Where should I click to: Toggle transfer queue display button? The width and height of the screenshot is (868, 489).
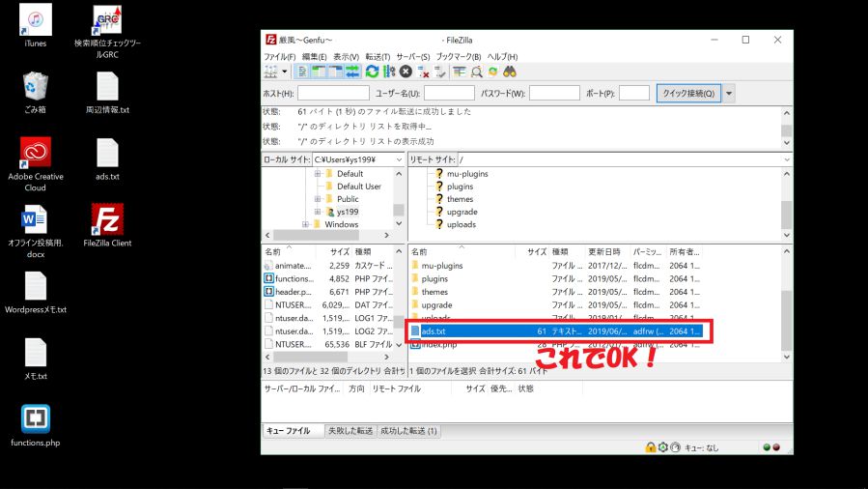[x=352, y=72]
